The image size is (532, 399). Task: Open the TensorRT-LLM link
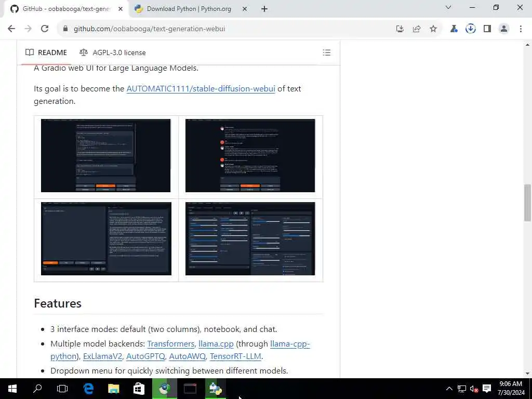pyautogui.click(x=235, y=356)
